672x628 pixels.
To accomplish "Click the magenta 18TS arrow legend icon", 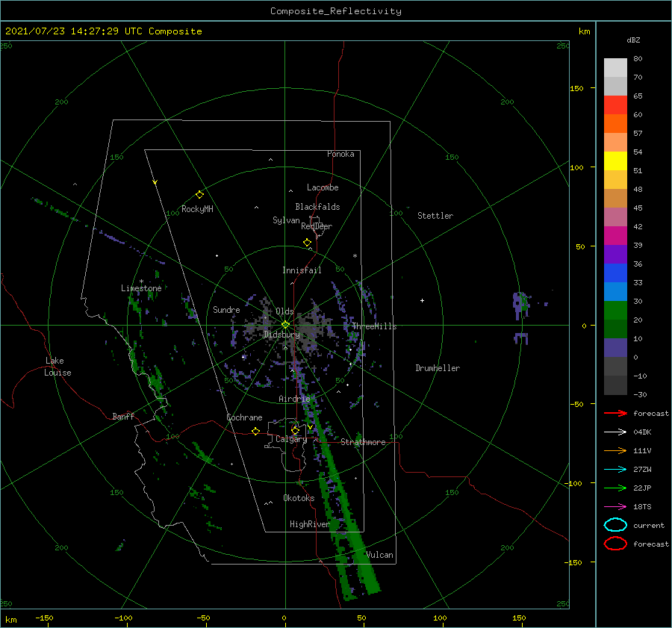I will point(615,507).
